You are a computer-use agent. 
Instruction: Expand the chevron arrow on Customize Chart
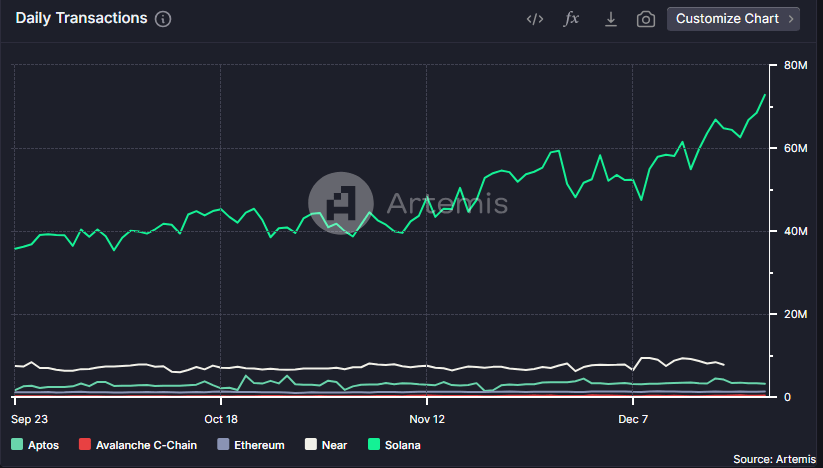point(791,19)
